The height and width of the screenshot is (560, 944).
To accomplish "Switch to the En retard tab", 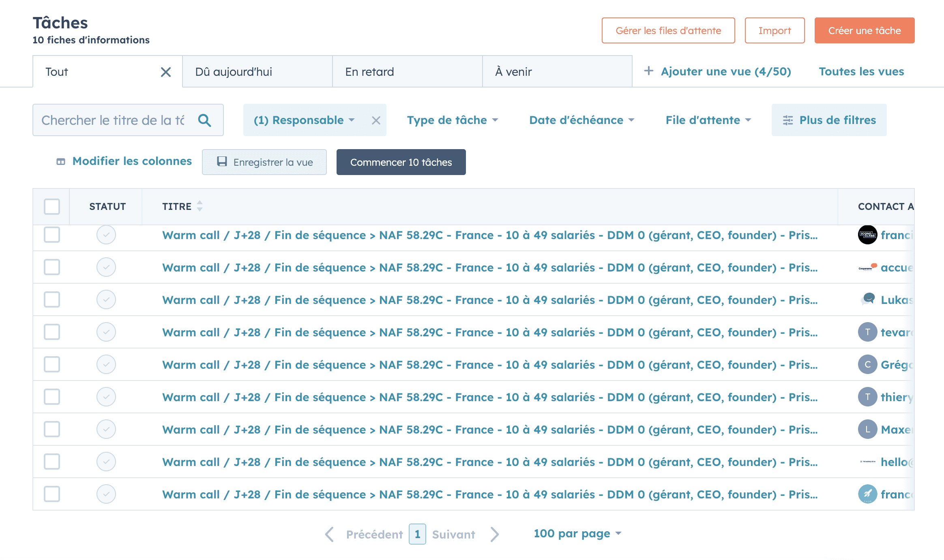I will 408,72.
